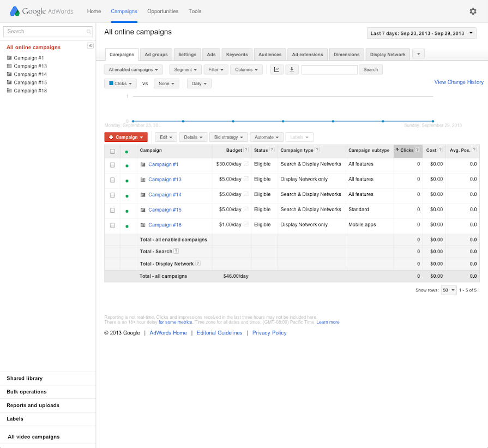Switch to the Keywords tab
This screenshot has width=488, height=448.
pyautogui.click(x=237, y=55)
